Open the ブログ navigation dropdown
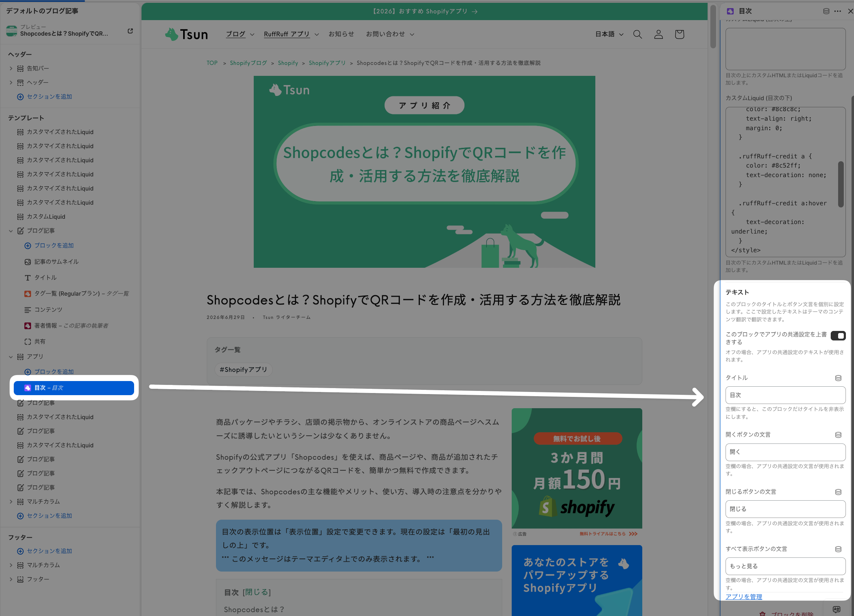 click(240, 34)
